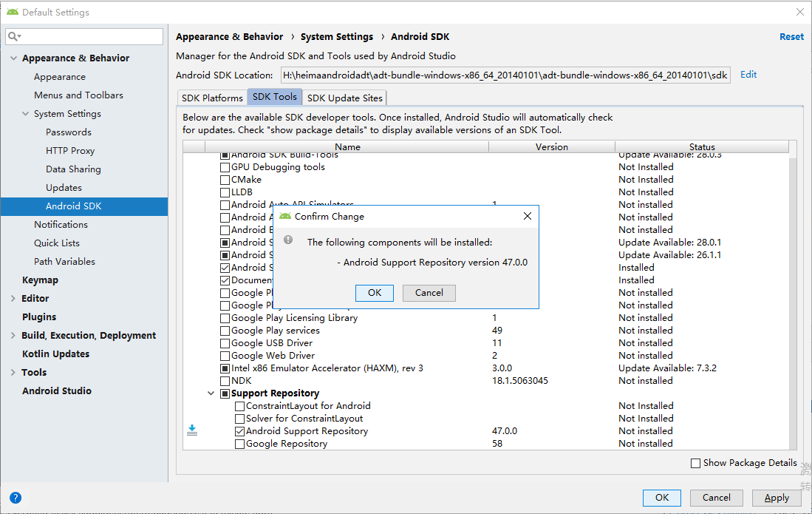Check ConstraintLayout for Android checkbox
Viewport: 812px width, 514px height.
[x=240, y=406]
